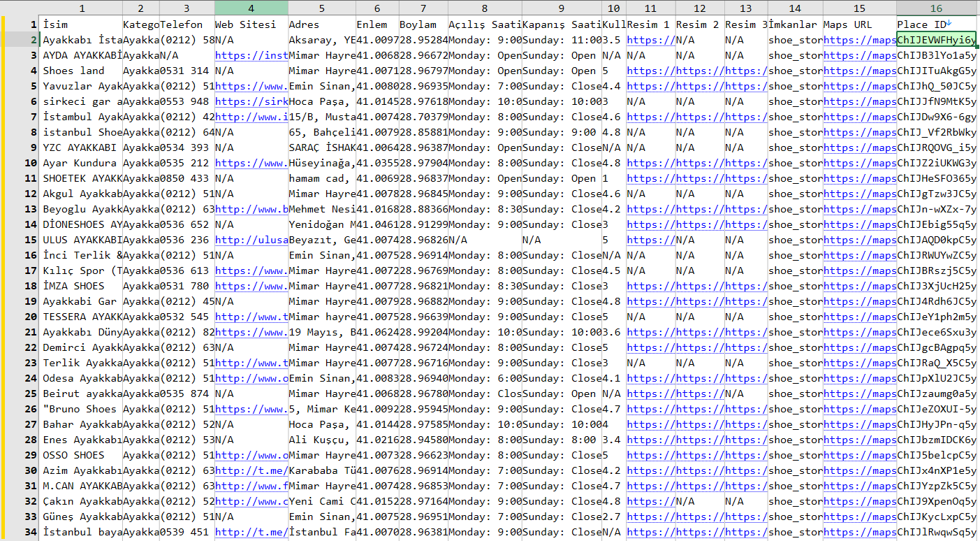Viewport: 980px width, 541px height.
Task: Select the SARAÇ İSHAK address cell
Action: tap(322, 147)
